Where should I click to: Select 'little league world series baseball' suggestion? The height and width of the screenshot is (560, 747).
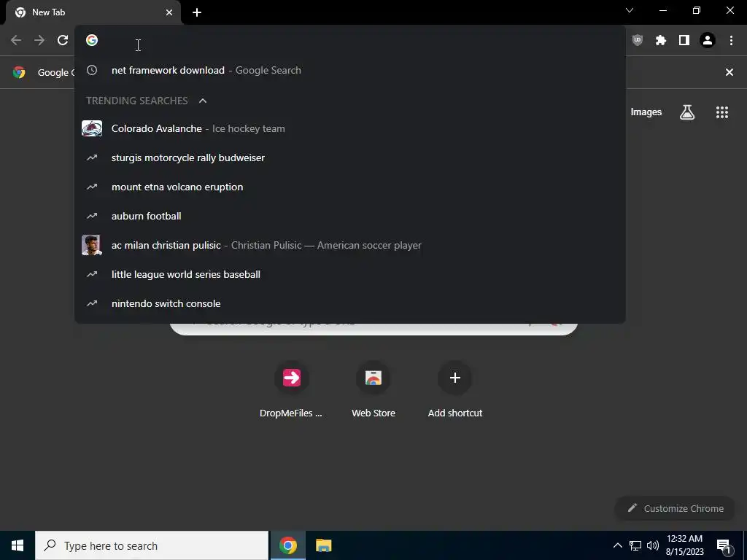coord(349,274)
